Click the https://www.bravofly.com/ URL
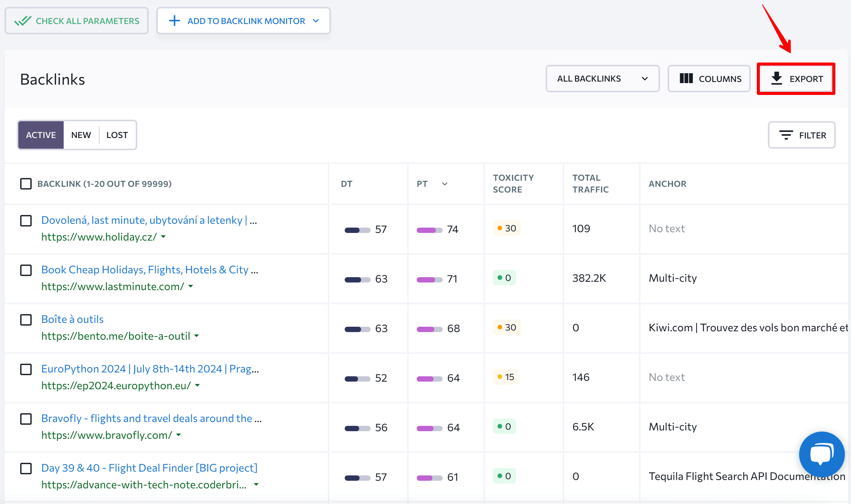The height and width of the screenshot is (504, 851). [x=107, y=435]
